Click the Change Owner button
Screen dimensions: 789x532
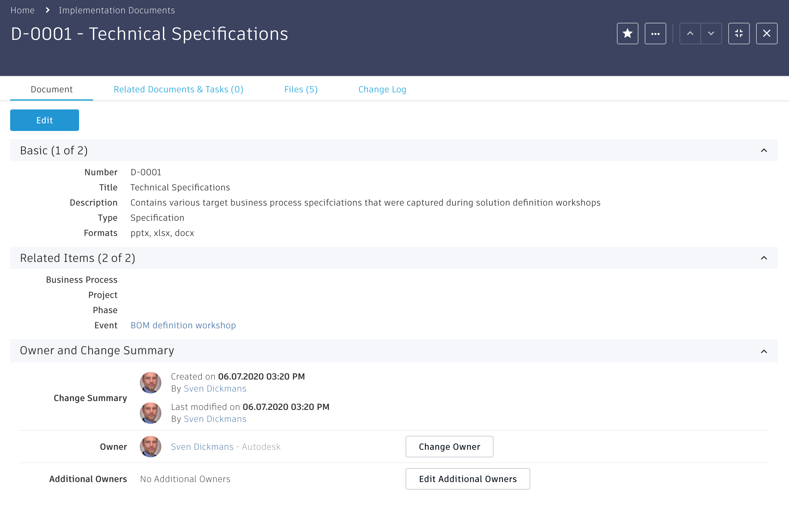[449, 447]
